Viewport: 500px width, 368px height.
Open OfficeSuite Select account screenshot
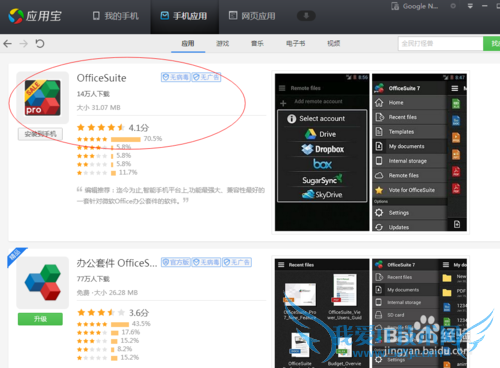(322, 152)
